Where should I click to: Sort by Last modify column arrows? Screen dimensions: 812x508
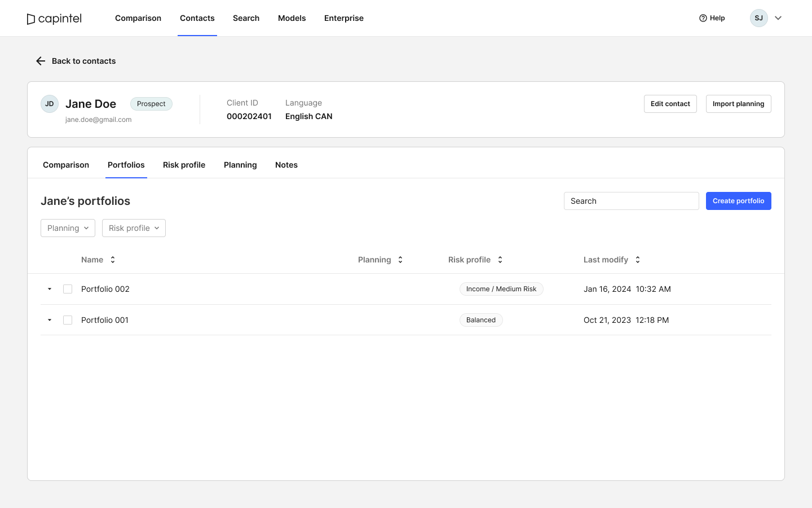coord(638,260)
